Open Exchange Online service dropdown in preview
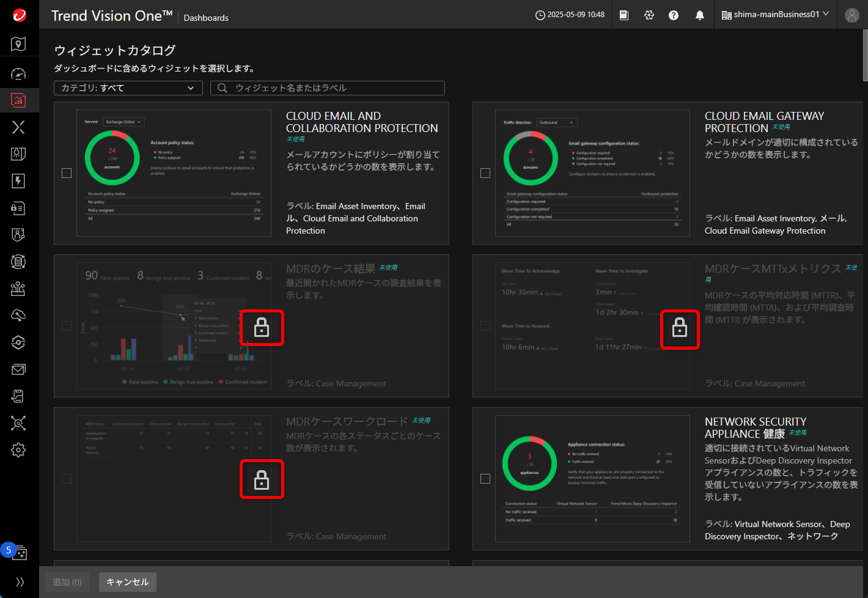The height and width of the screenshot is (598, 868). [x=123, y=122]
